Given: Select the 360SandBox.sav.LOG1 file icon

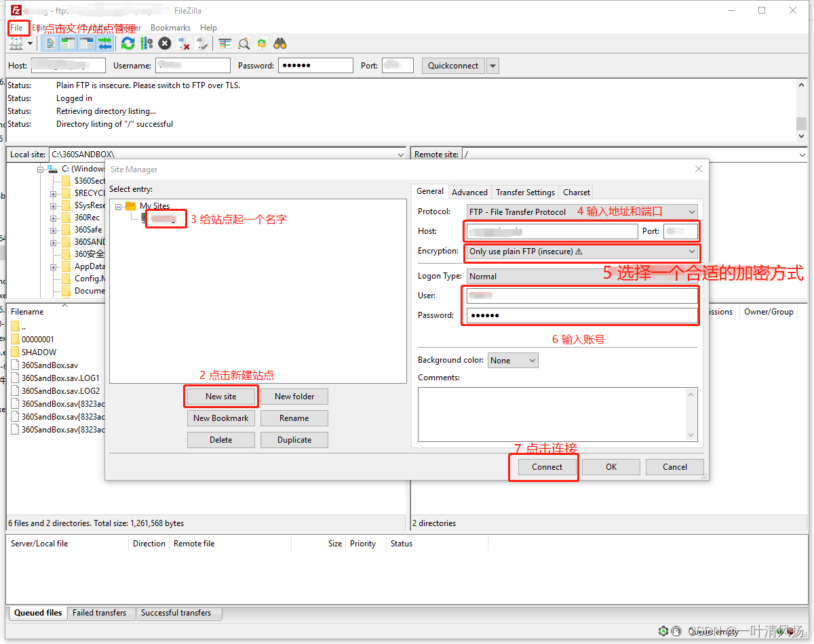Looking at the screenshot, I should click(15, 378).
